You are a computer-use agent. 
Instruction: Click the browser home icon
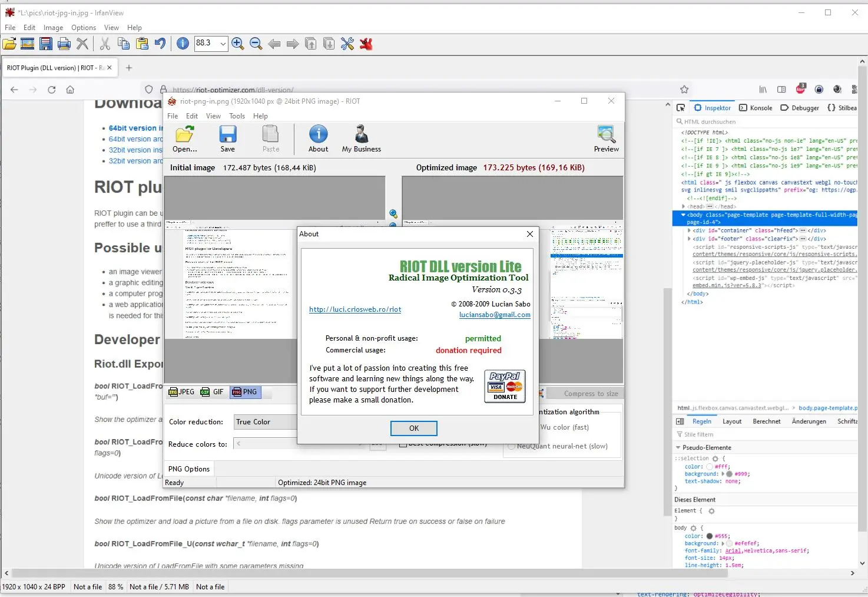click(x=70, y=90)
